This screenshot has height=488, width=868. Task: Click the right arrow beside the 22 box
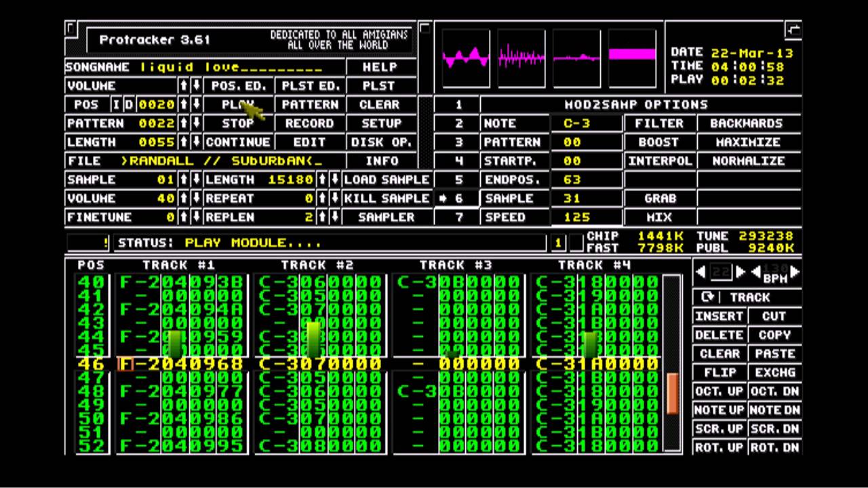[740, 272]
